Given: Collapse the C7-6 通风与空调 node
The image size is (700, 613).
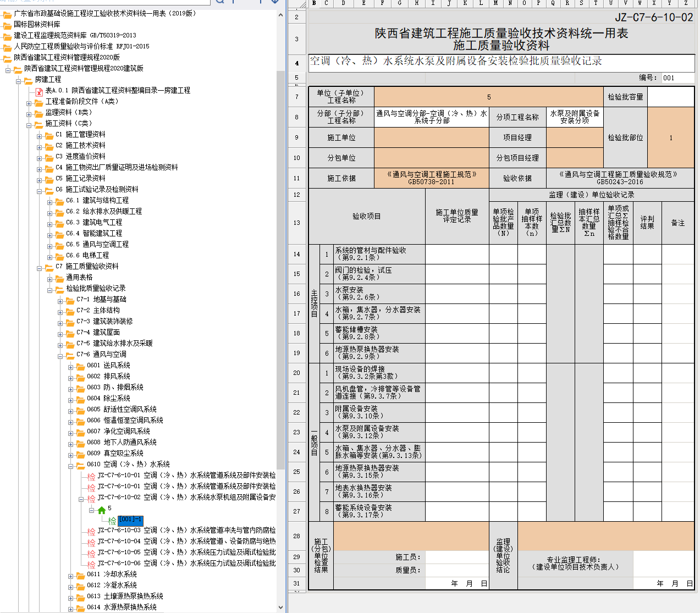Looking at the screenshot, I should (60, 356).
